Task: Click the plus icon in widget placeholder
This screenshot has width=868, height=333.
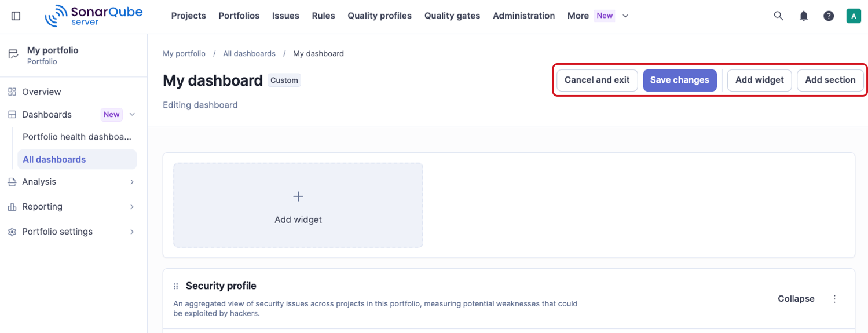Action: coord(298,197)
